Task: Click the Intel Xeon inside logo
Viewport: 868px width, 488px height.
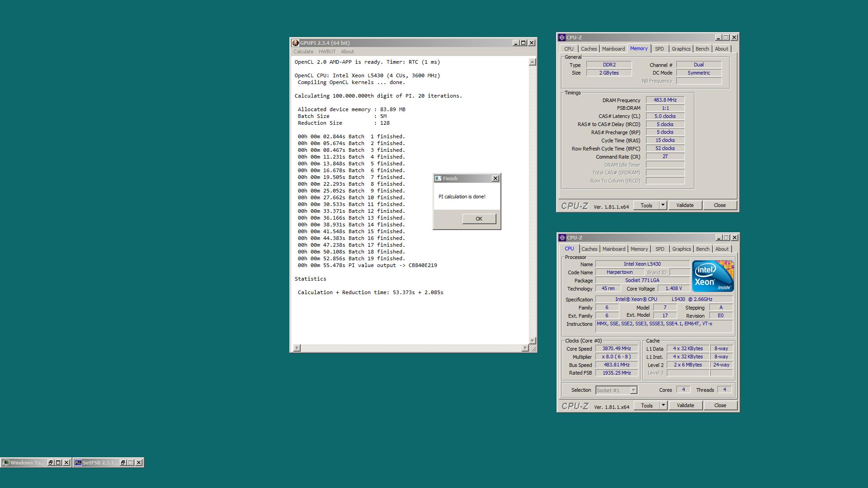Action: tap(713, 276)
